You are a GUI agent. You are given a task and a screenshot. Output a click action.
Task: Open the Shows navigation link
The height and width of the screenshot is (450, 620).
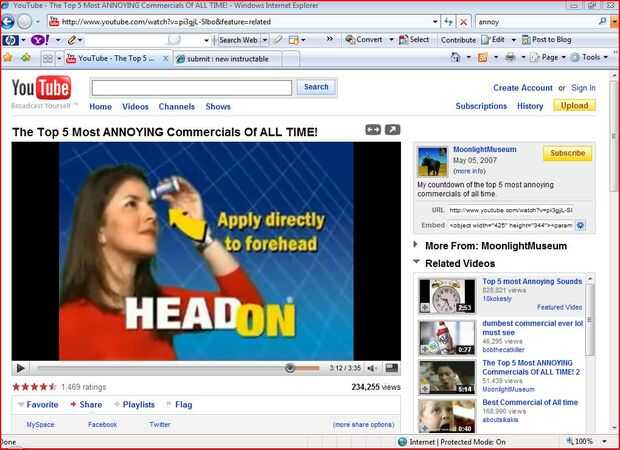(x=218, y=107)
